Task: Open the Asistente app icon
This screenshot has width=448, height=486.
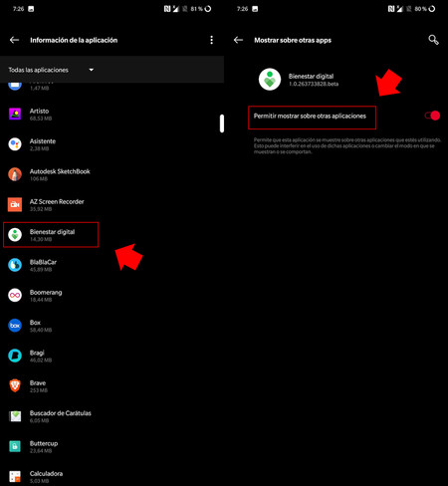Action: (15, 144)
